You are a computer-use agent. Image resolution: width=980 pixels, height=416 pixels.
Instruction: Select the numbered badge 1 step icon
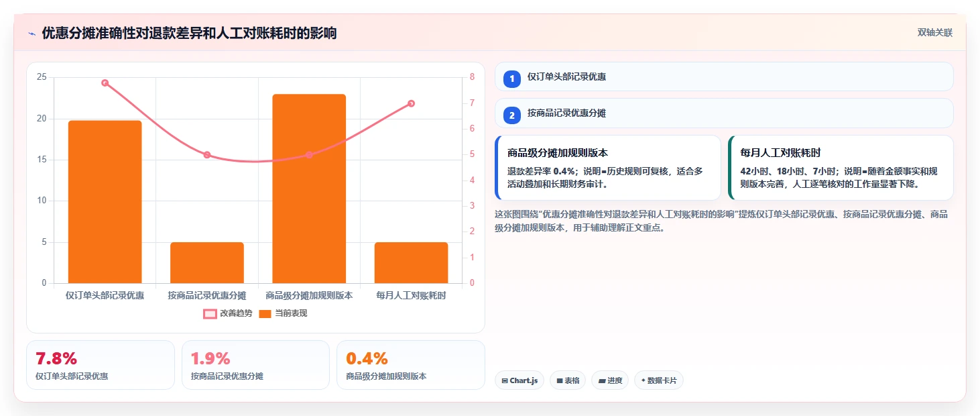tap(512, 79)
